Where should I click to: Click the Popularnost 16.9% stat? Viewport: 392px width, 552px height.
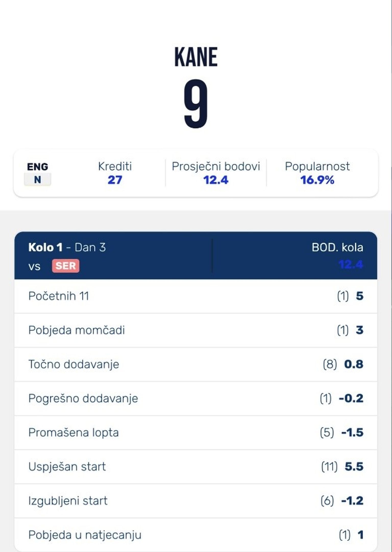click(x=317, y=173)
